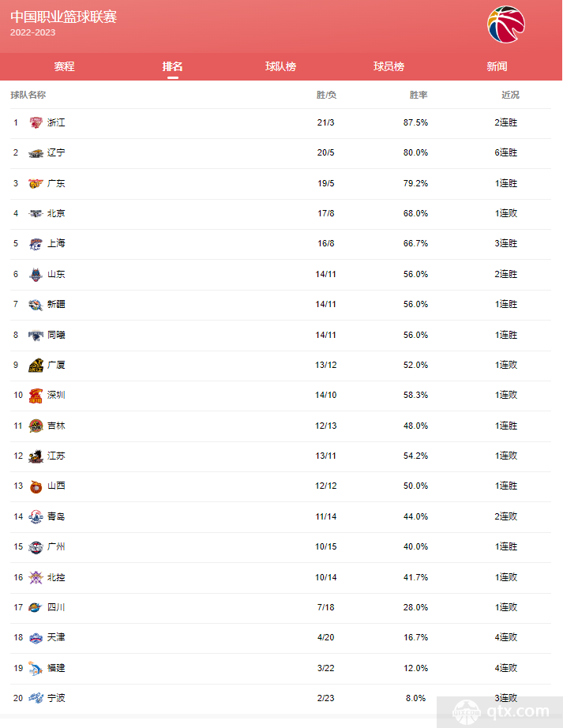Click the 吉林 team logo icon
Viewport: 563px width, 728px height.
click(36, 426)
